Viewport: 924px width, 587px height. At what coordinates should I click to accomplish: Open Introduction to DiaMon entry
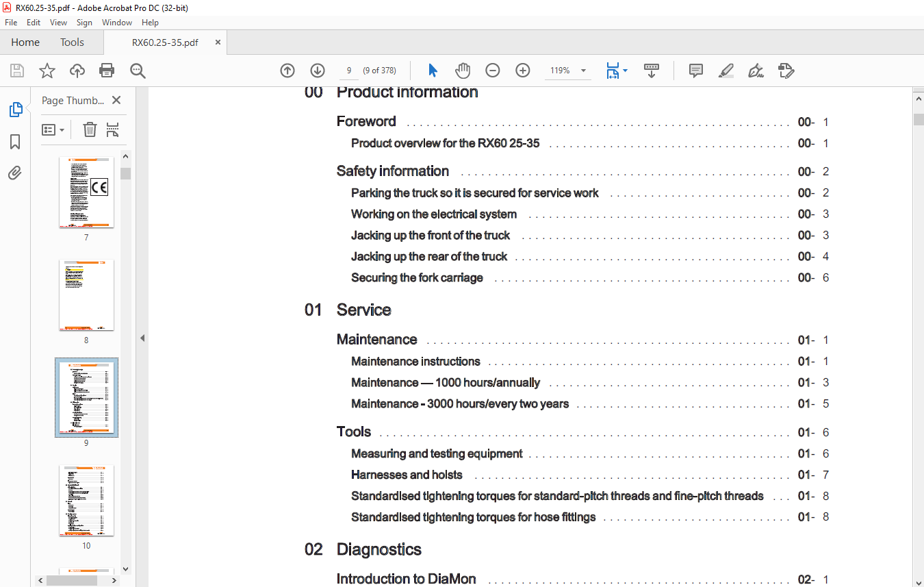[x=406, y=579]
